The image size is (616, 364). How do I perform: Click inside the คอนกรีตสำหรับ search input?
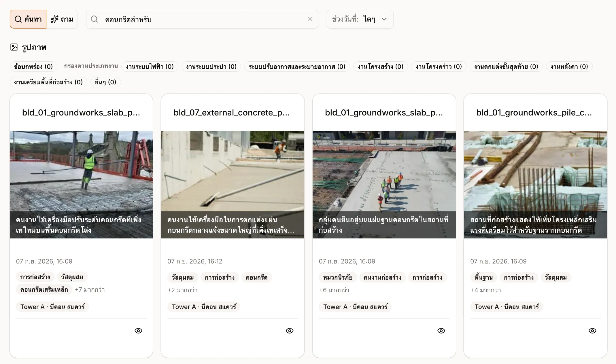(202, 19)
